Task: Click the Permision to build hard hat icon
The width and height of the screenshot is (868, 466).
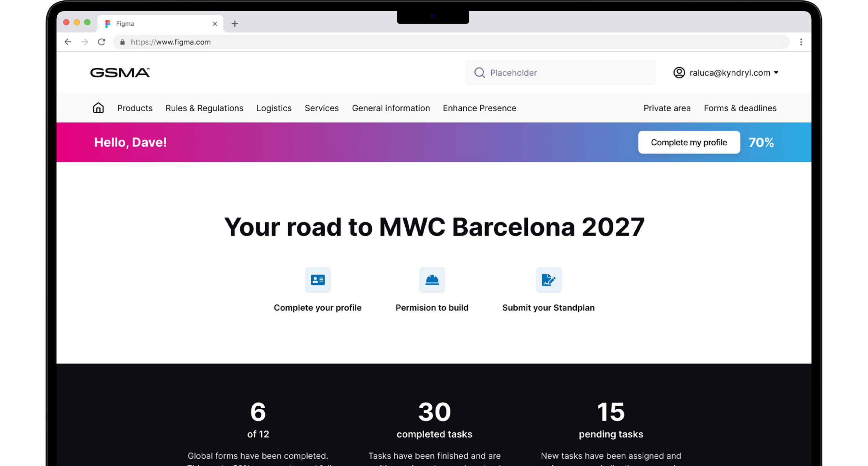Action: tap(432, 280)
